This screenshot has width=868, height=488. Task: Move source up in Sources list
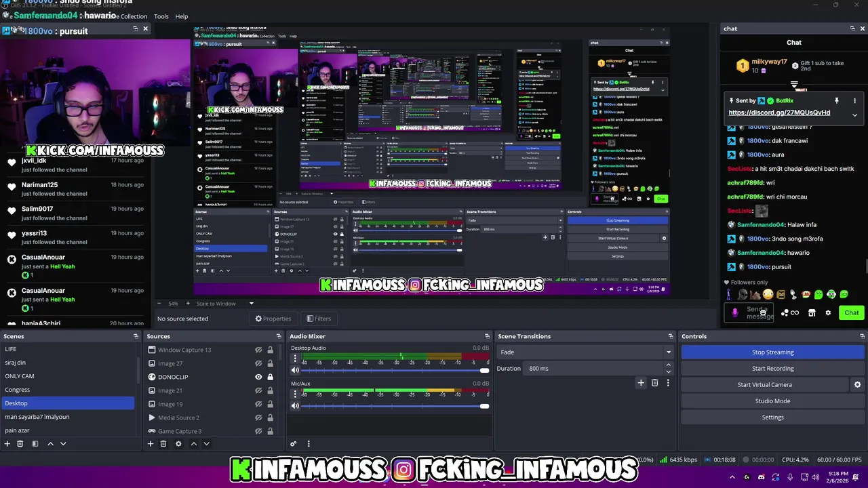(x=193, y=444)
